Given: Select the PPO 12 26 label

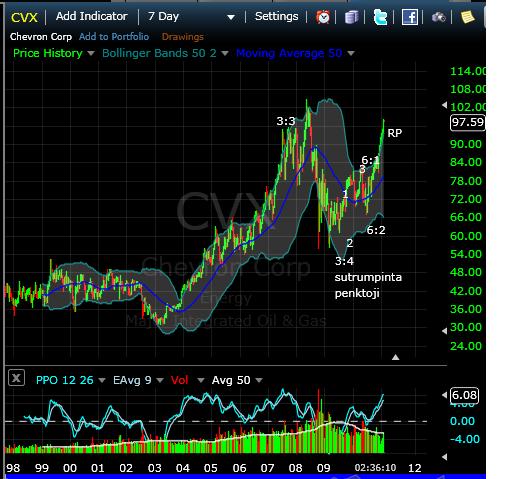Looking at the screenshot, I should tap(65, 380).
